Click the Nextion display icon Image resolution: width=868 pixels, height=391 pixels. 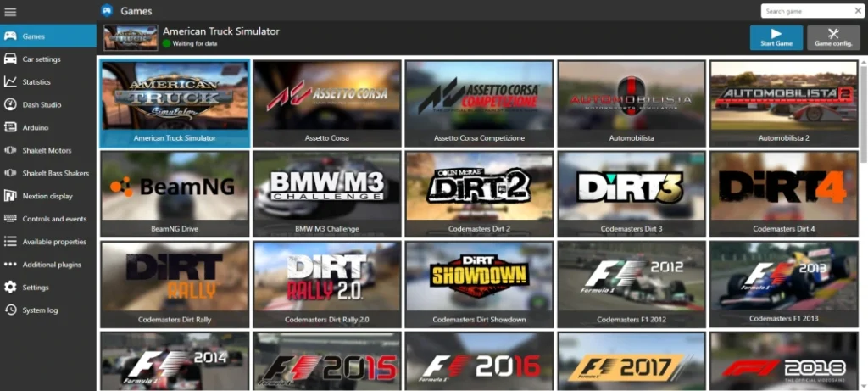point(10,195)
